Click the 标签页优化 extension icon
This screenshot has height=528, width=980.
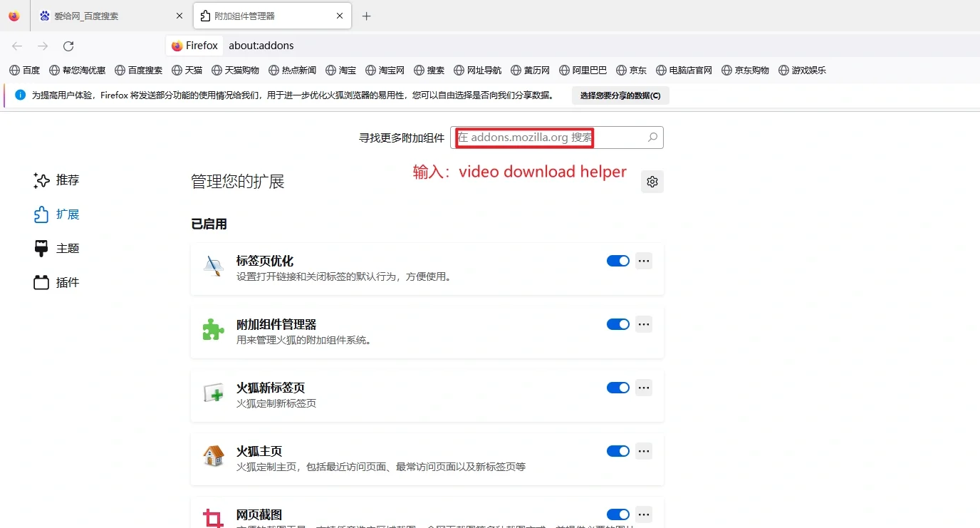click(x=214, y=266)
